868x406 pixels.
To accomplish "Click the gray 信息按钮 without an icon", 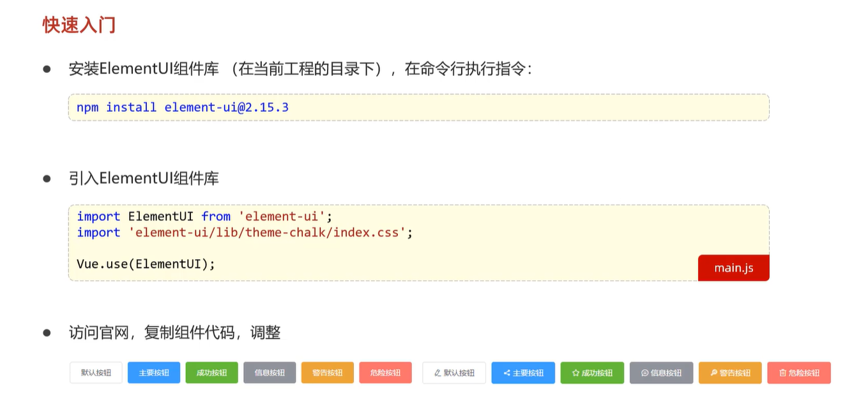I will click(270, 373).
